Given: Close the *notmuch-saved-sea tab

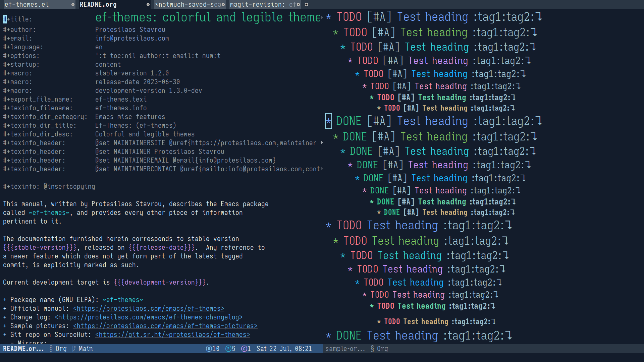Looking at the screenshot, I should tap(223, 5).
